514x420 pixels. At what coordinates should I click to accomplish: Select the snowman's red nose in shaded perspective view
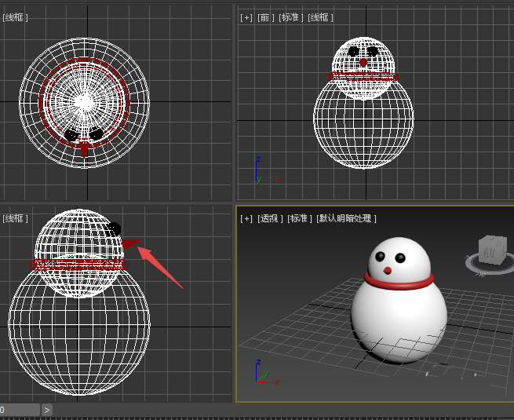(x=388, y=270)
